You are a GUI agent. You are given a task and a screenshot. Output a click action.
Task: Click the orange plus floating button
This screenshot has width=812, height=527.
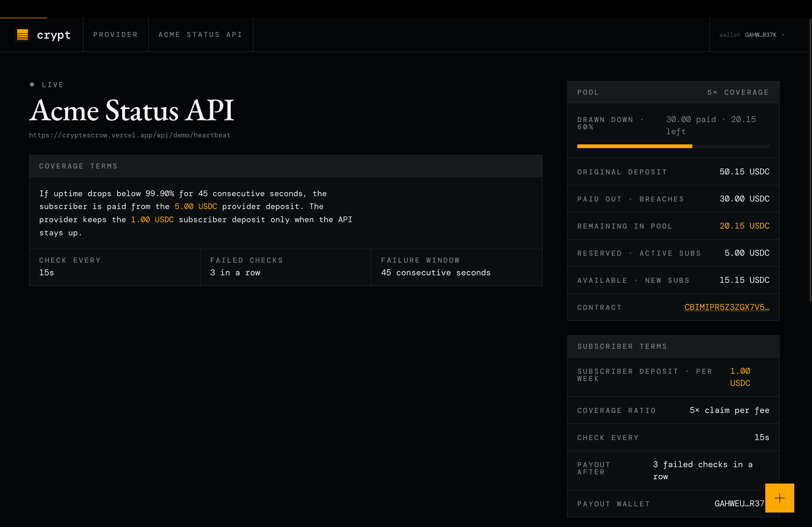point(780,498)
